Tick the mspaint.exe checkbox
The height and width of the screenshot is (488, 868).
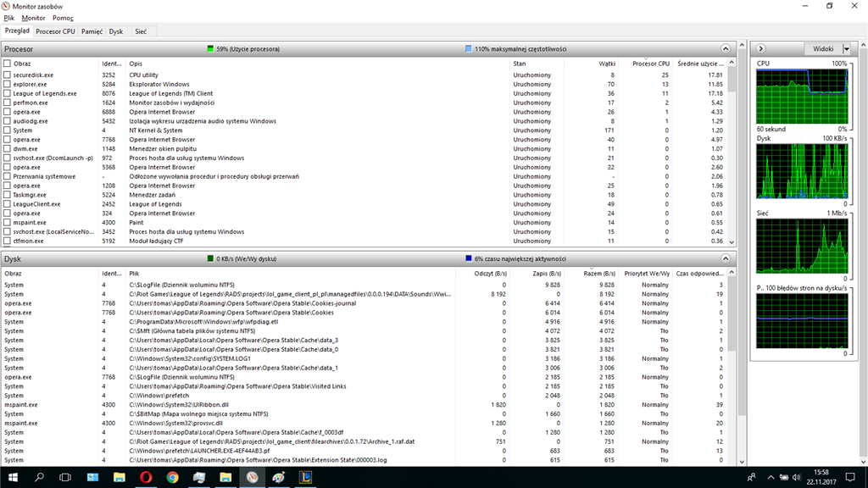coord(7,223)
